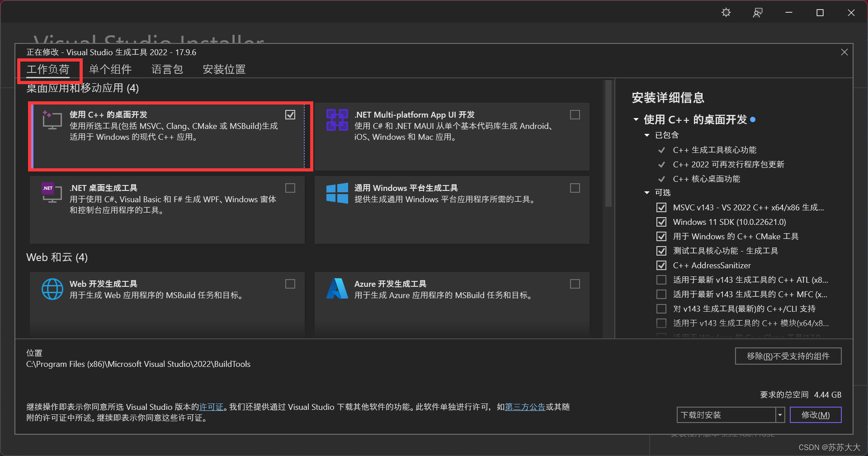868x456 pixels.
Task: Enable 对 v143 生成工具的 C++/CLI 支持
Action: pos(661,309)
